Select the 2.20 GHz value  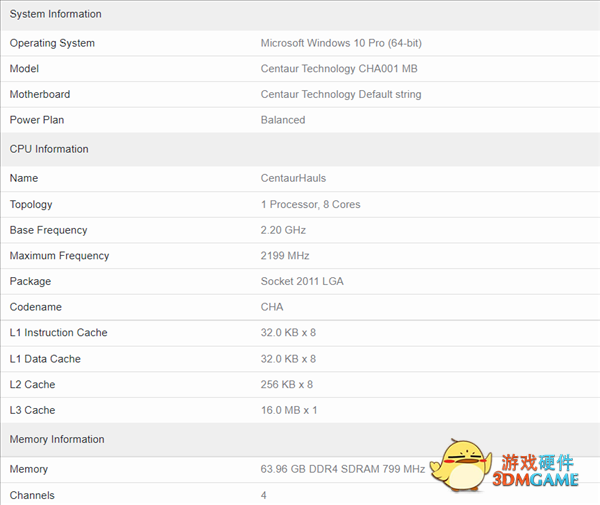coord(283,230)
